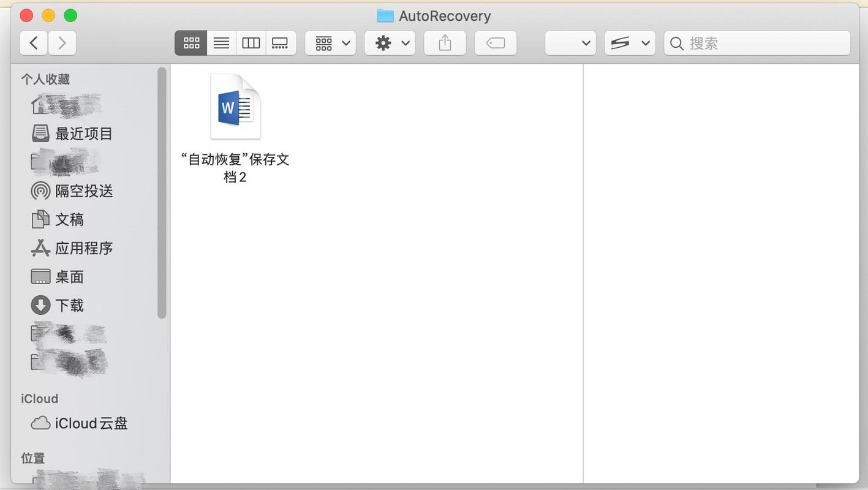This screenshot has width=868, height=490.
Task: Zoom the window with green button
Action: tap(70, 15)
